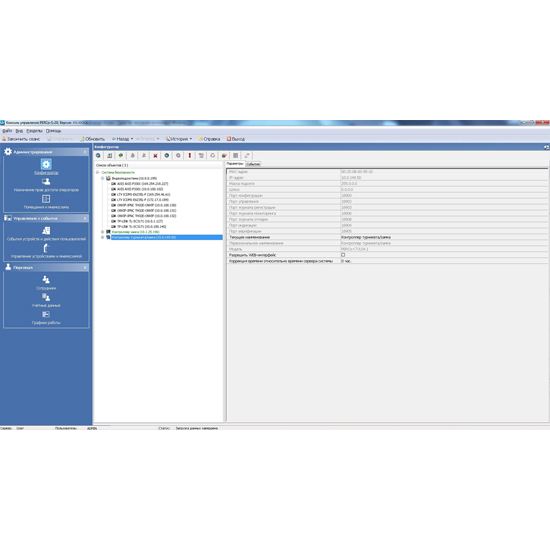
Task: Open the Файл menu
Action: [7, 131]
